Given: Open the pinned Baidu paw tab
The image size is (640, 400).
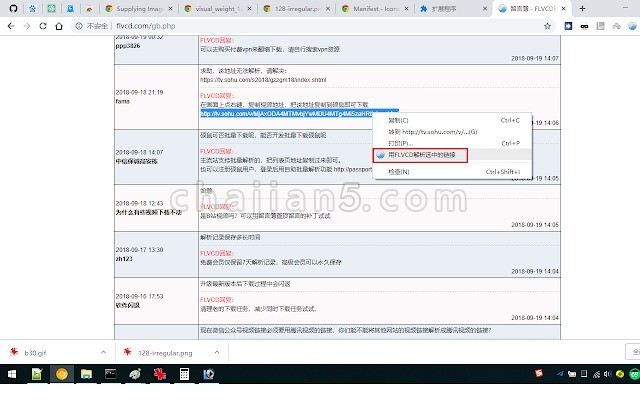Looking at the screenshot, I should pos(32,8).
